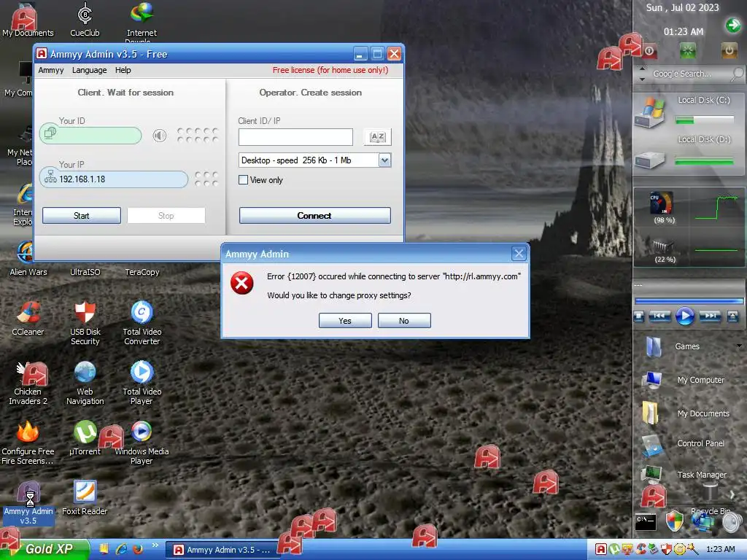Click the Your IP field 192.168.1.18
This screenshot has width=747, height=560.
(114, 179)
